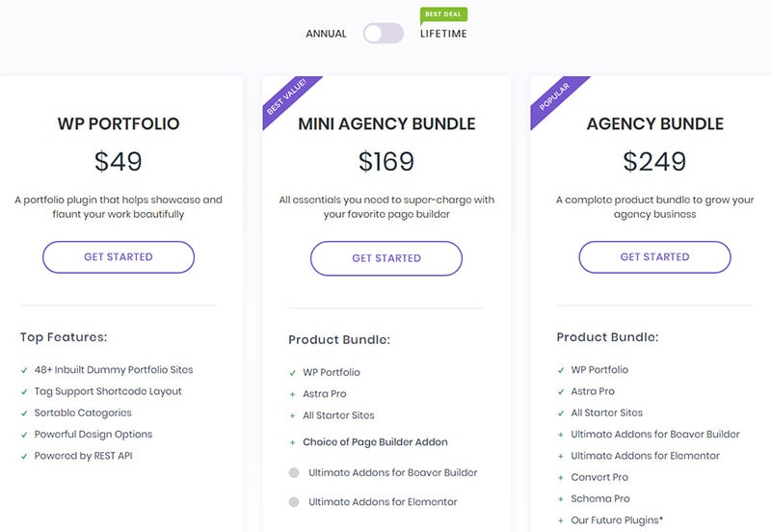Click Get Started under WP Portfolio
Image resolution: width=771 pixels, height=532 pixels.
[119, 257]
